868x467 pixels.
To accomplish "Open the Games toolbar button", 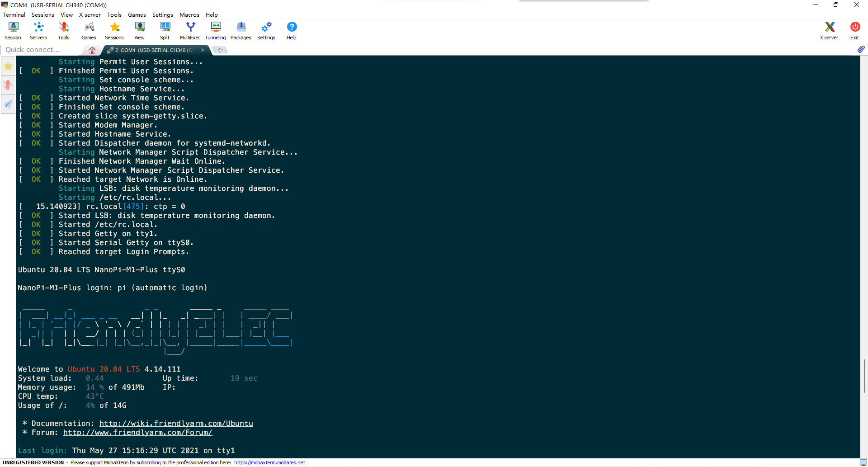I will 89,31.
